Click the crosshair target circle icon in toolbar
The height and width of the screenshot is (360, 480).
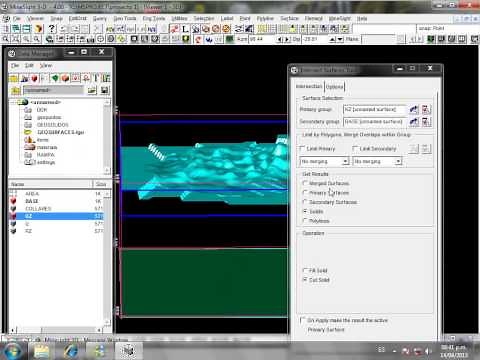click(101, 39)
